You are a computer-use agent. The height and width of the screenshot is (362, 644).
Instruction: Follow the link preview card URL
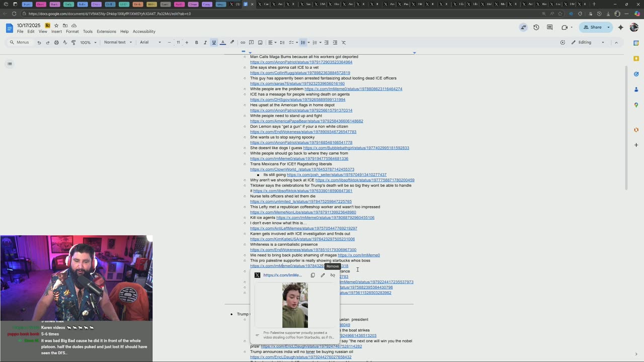click(x=283, y=275)
